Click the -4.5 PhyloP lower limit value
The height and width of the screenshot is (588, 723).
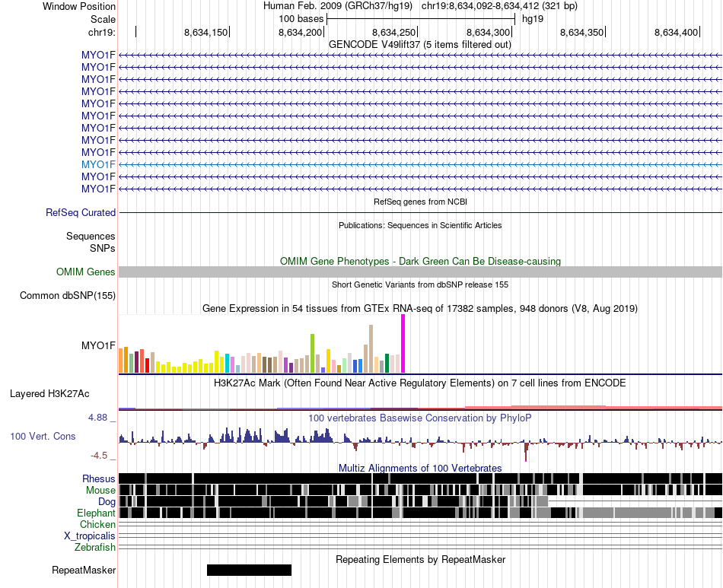click(99, 456)
